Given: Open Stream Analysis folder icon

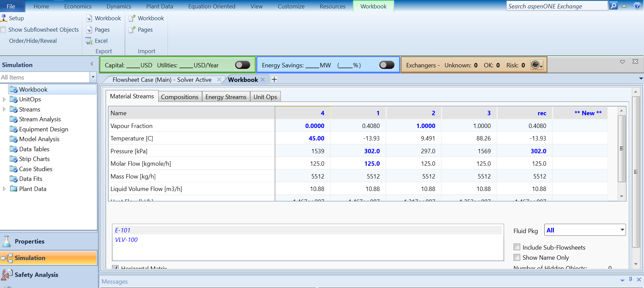Looking at the screenshot, I should click(x=13, y=119).
